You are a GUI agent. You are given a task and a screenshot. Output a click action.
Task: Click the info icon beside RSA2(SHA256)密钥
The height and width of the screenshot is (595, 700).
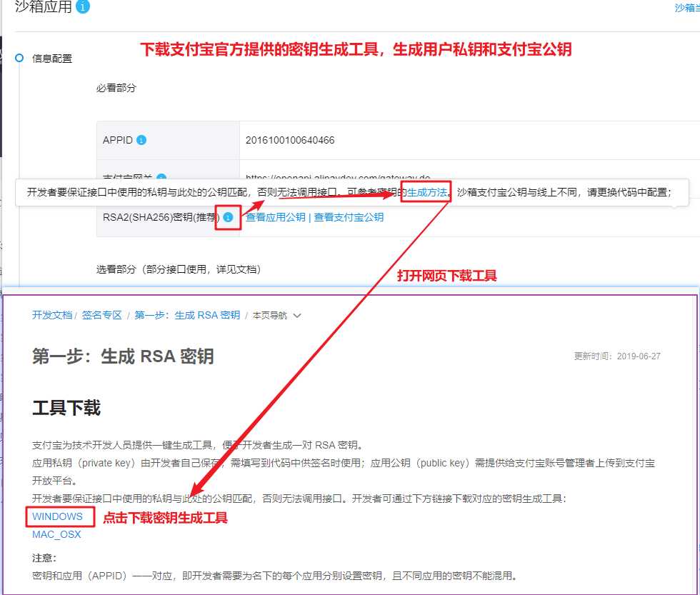228,217
